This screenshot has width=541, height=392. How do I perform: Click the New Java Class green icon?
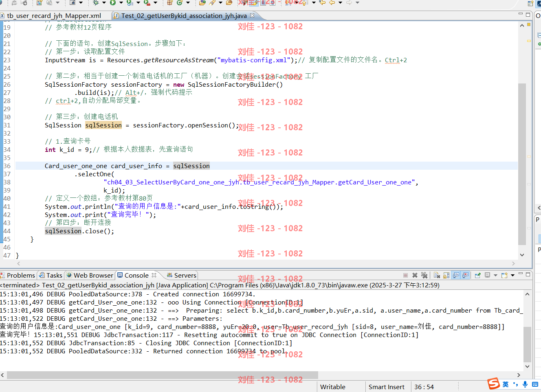pos(180,3)
